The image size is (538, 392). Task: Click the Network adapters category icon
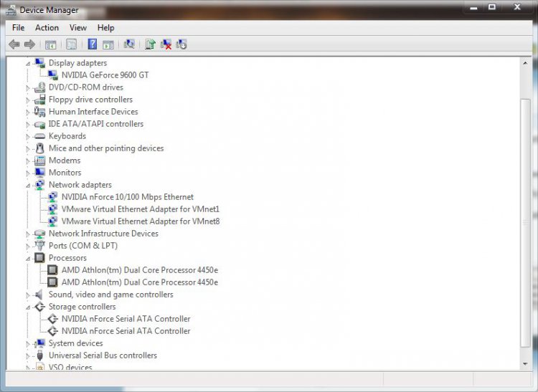point(39,185)
